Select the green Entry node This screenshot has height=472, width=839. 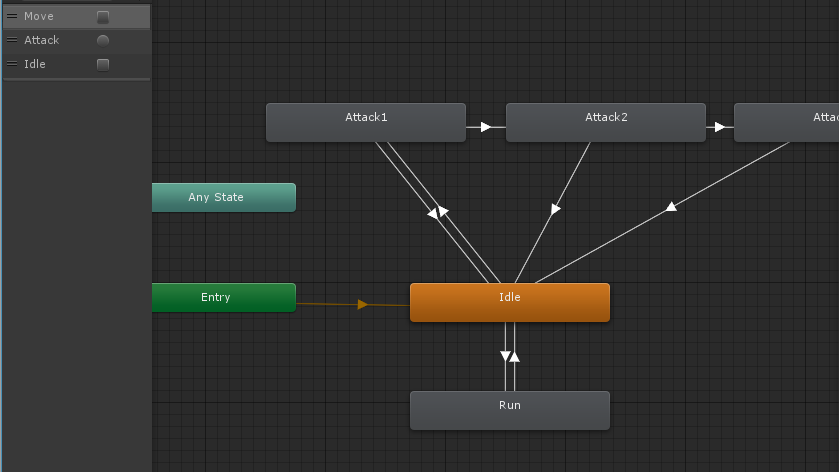[224, 298]
